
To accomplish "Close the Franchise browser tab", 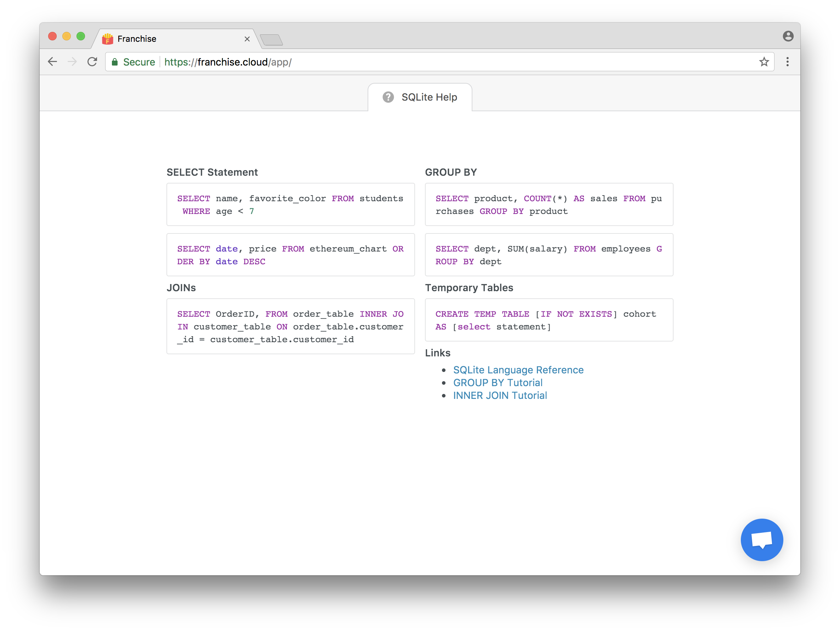I will [247, 39].
